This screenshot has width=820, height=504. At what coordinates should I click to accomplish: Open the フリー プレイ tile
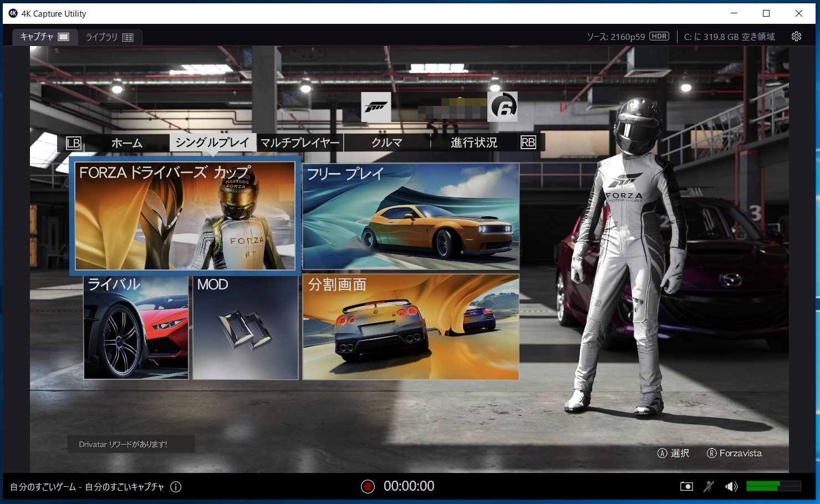click(411, 216)
